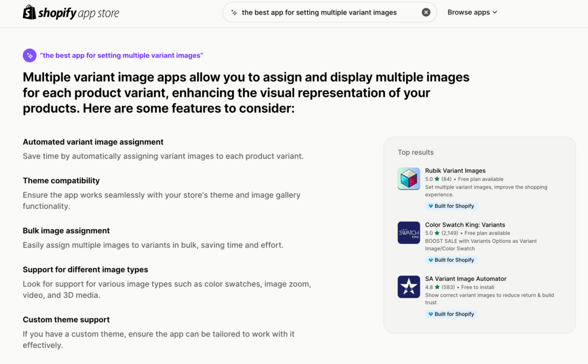Click Built for Shopify badge under Color Swatch King
The height and width of the screenshot is (364, 588).
point(451,260)
